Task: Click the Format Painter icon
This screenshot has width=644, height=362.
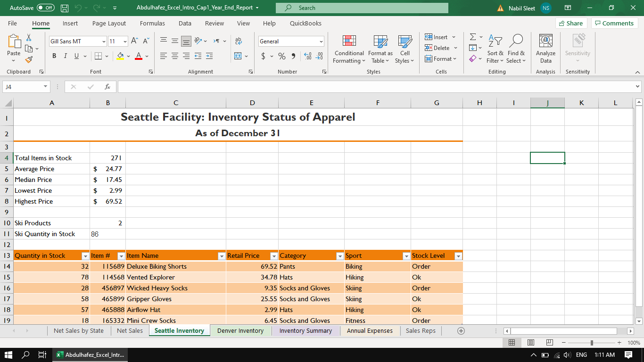Action: tap(29, 60)
